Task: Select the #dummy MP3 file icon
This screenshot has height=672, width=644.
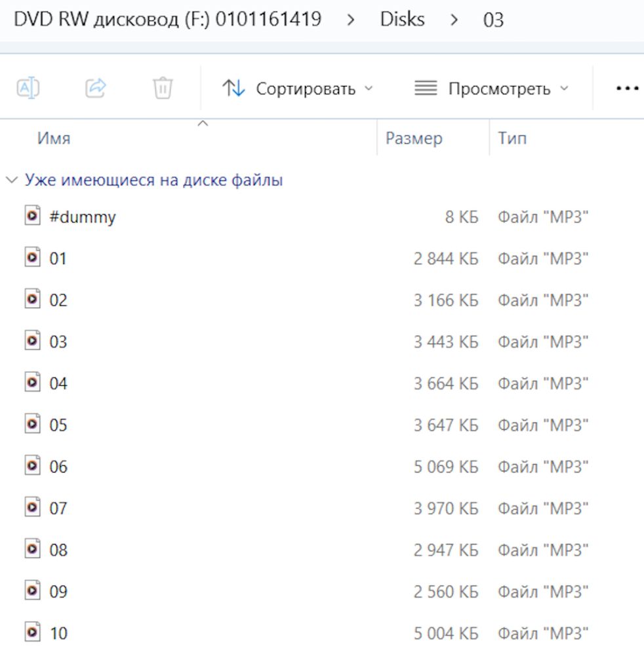Action: (x=33, y=215)
